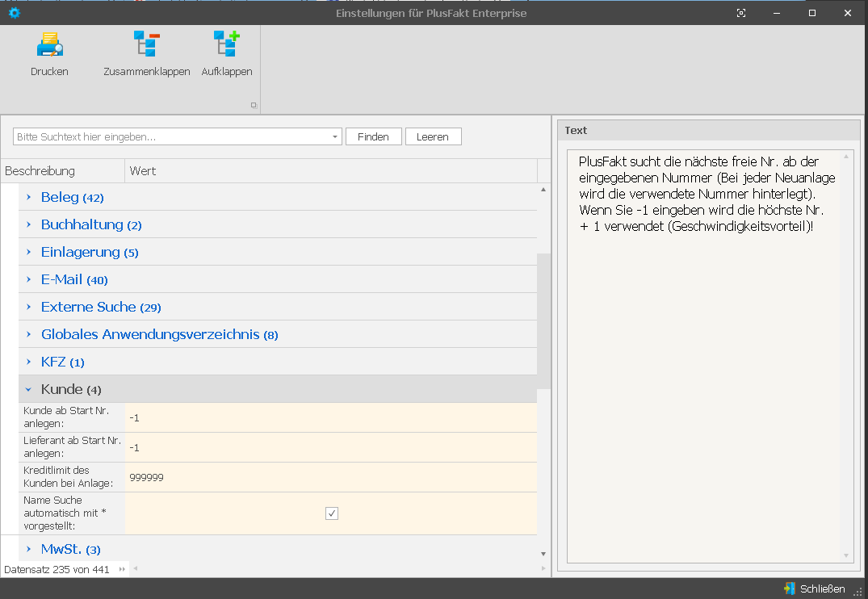Click the settings list scroll down arrow

coord(543,554)
